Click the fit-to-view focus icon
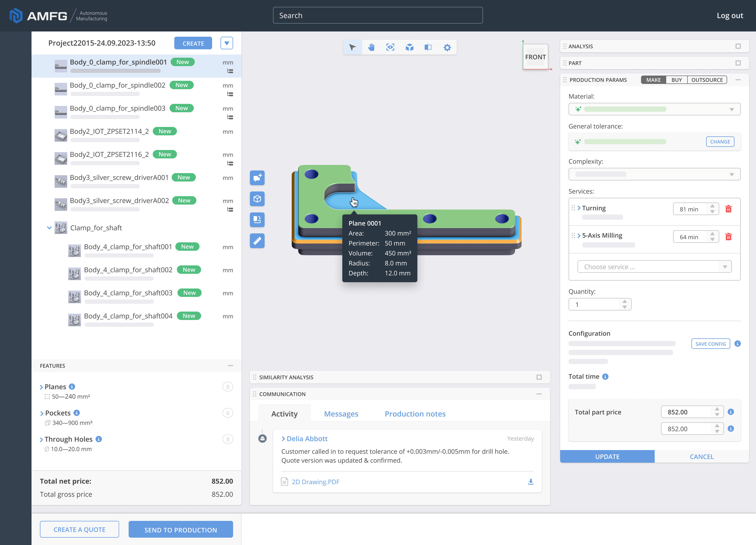Viewport: 756px width, 545px height. pyautogui.click(x=390, y=47)
